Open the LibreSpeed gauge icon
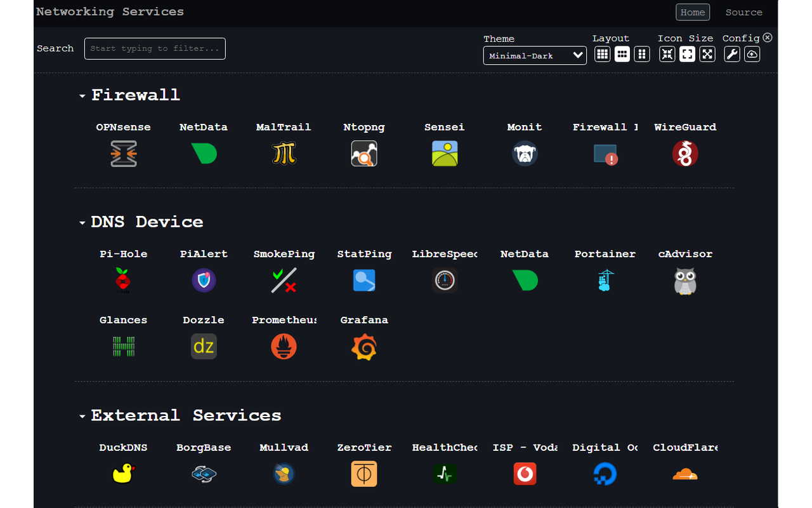This screenshot has height=508, width=812. tap(445, 280)
